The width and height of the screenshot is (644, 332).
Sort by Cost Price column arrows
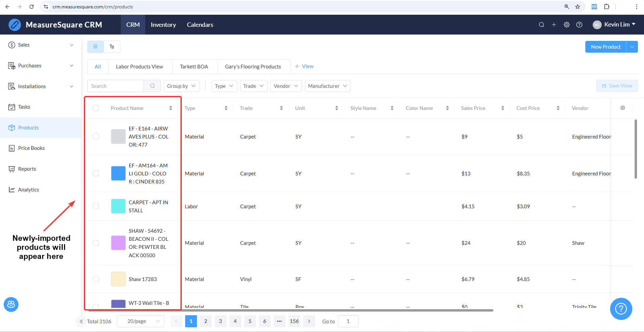point(558,108)
